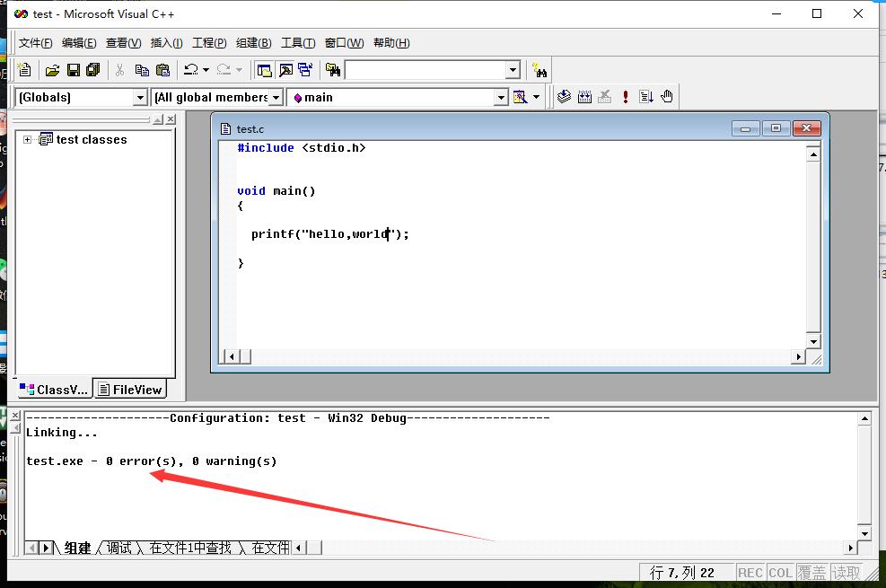Start Find in Files search

pos(333,69)
